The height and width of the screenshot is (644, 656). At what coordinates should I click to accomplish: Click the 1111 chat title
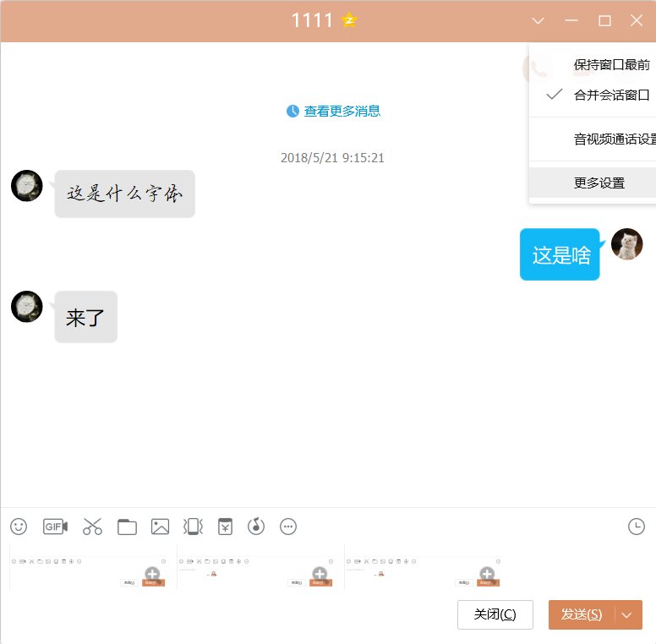pyautogui.click(x=312, y=20)
